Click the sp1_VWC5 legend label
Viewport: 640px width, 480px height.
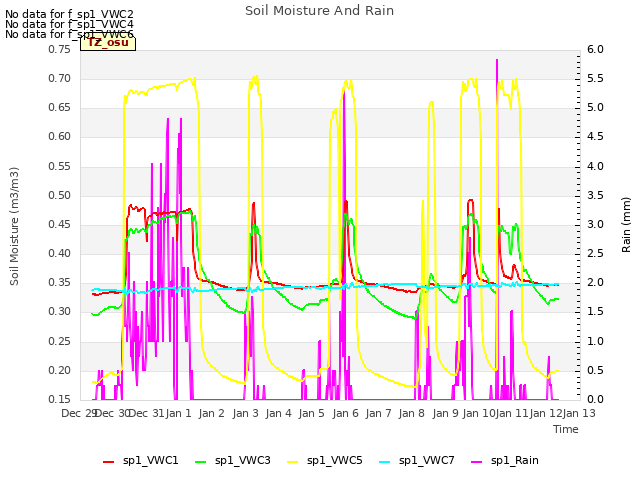click(x=335, y=461)
